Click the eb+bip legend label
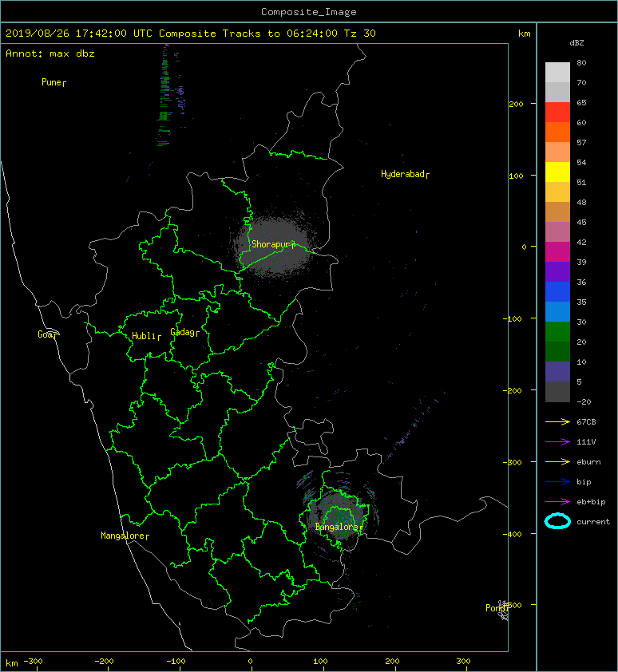The height and width of the screenshot is (672, 618). click(591, 502)
